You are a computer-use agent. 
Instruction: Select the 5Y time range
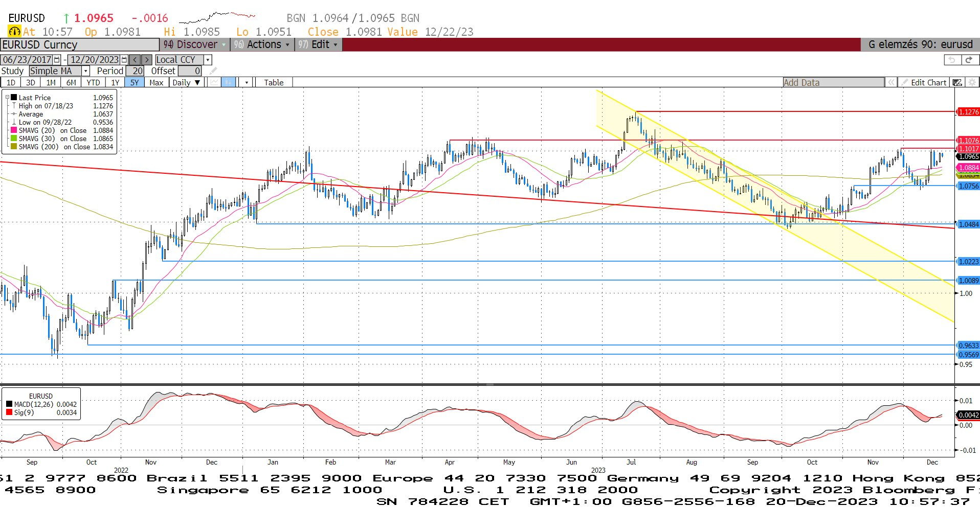pos(134,82)
